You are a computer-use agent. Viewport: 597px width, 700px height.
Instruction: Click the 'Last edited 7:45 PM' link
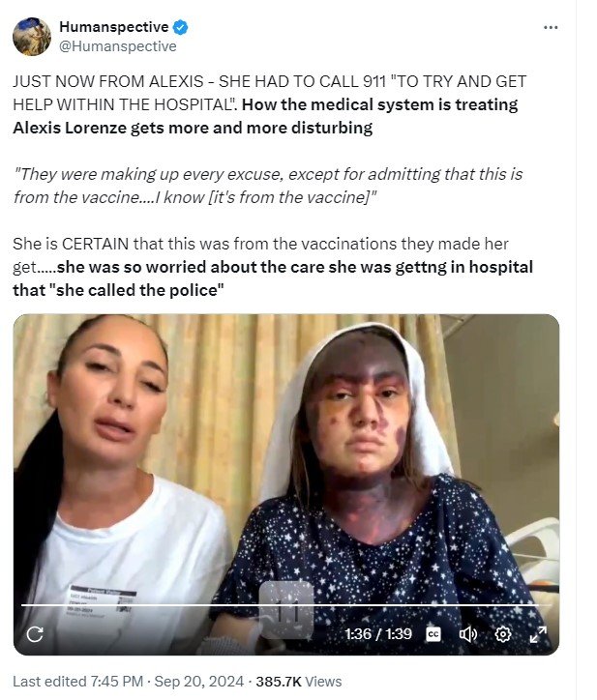point(77,682)
